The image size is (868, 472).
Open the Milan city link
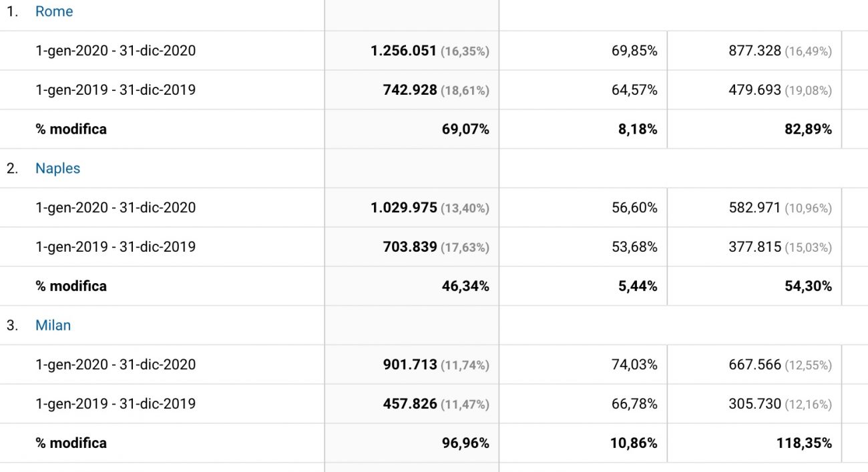coord(53,326)
